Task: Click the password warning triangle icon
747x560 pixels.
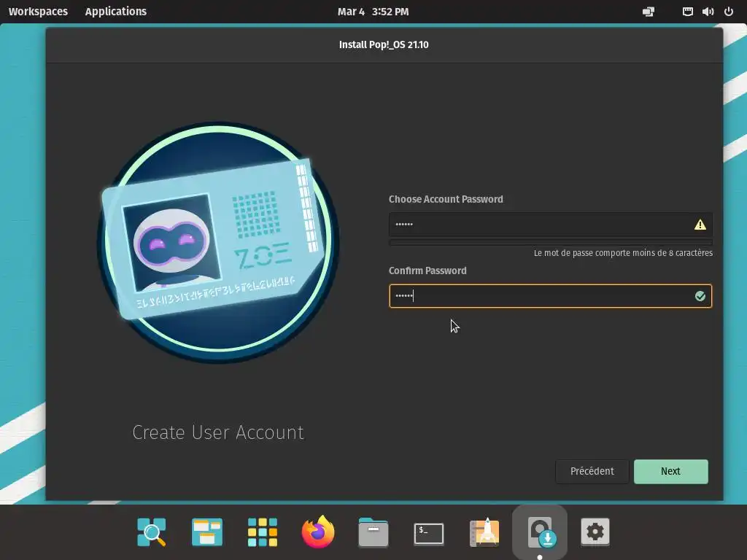Action: click(x=700, y=225)
